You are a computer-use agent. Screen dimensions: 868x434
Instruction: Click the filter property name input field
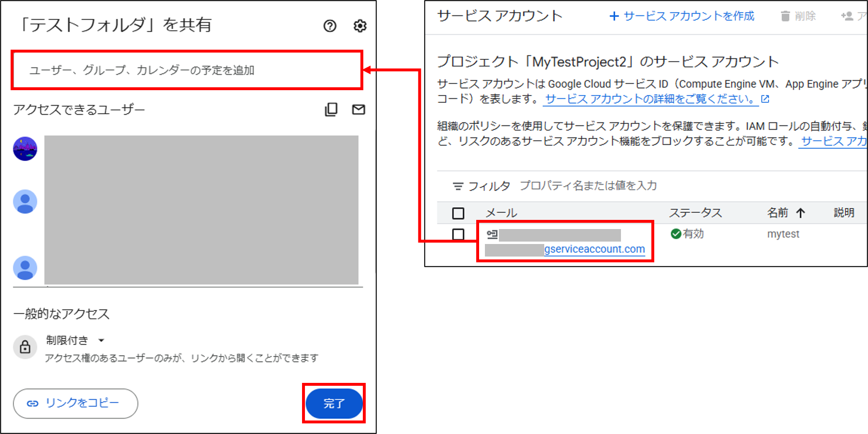tap(588, 186)
